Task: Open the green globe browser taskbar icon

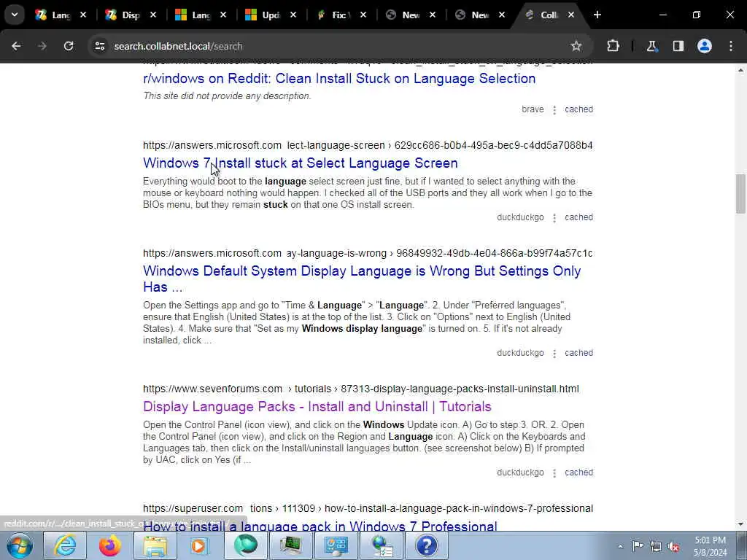Action: pyautogui.click(x=245, y=545)
